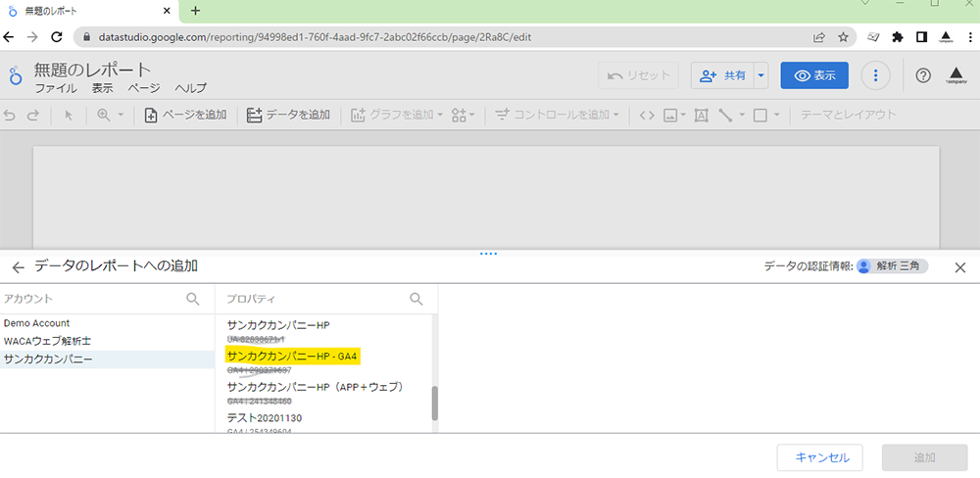The height and width of the screenshot is (478, 980).
Task: Expand the zoom tool dropdown arrow
Action: (121, 115)
